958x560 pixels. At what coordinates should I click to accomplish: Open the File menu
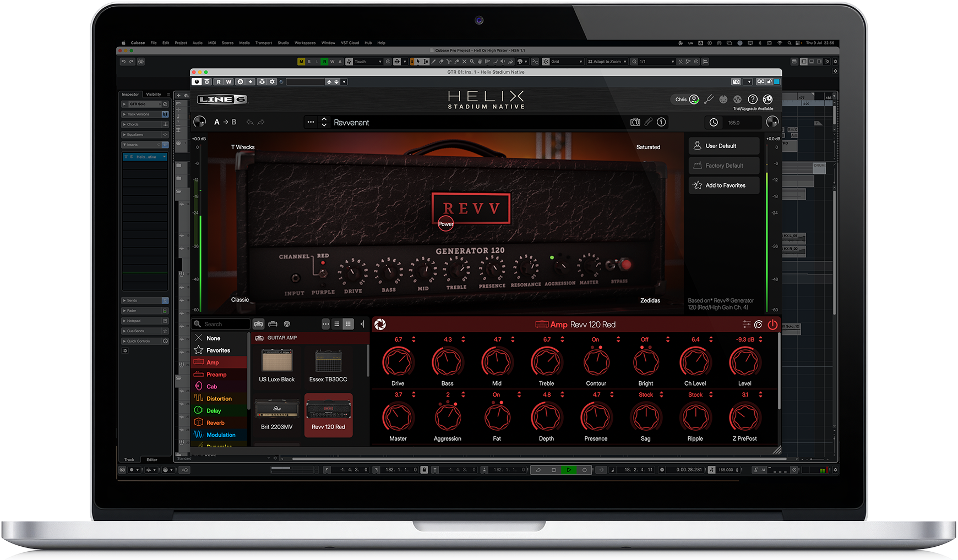154,42
